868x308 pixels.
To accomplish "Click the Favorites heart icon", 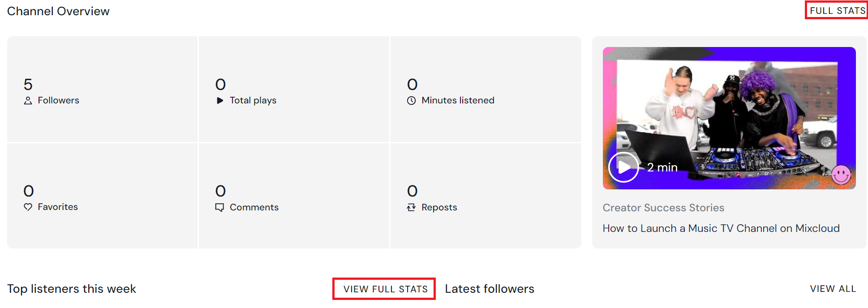I will point(28,207).
